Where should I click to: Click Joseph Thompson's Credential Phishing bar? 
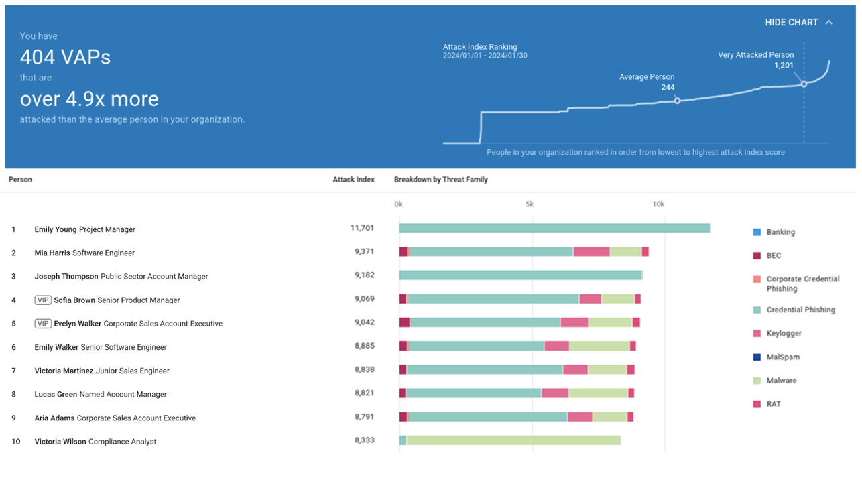(520, 275)
